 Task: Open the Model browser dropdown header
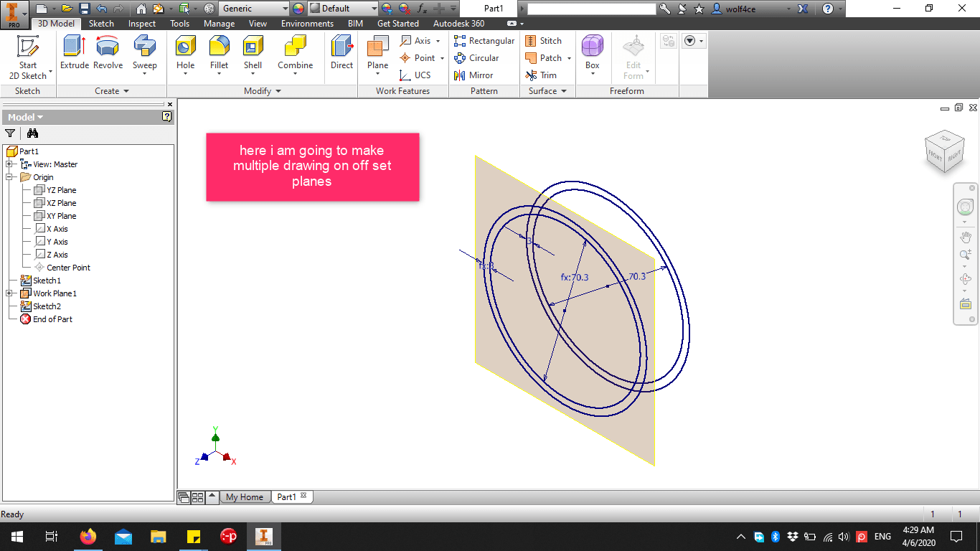coord(26,117)
